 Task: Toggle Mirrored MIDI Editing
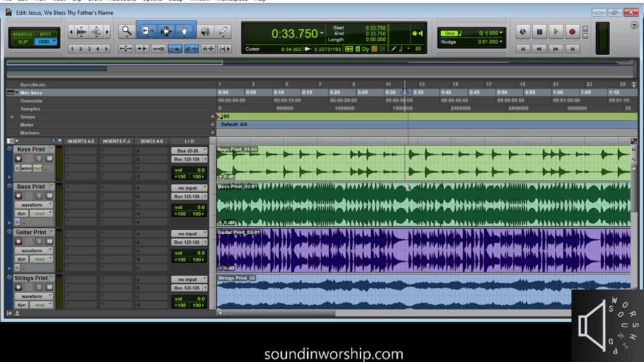click(158, 49)
